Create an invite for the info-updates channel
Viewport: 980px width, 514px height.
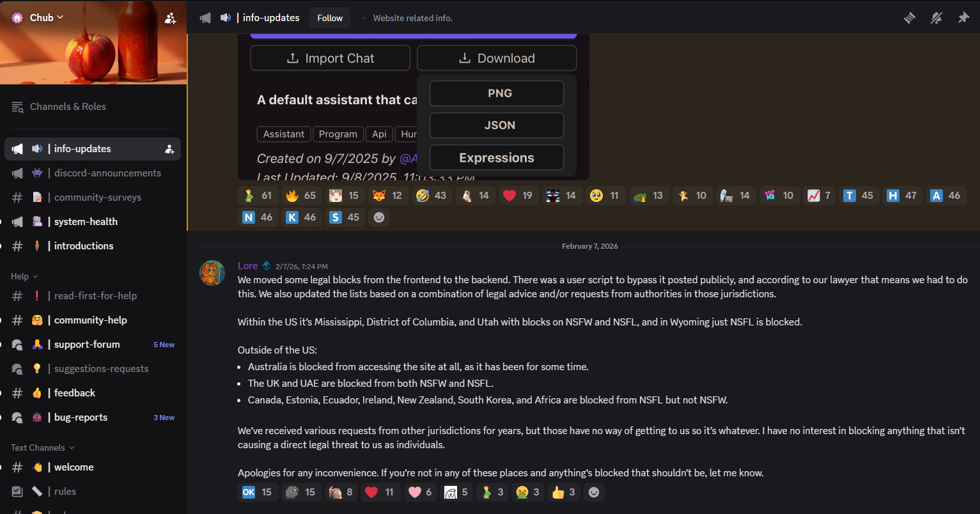tap(169, 149)
